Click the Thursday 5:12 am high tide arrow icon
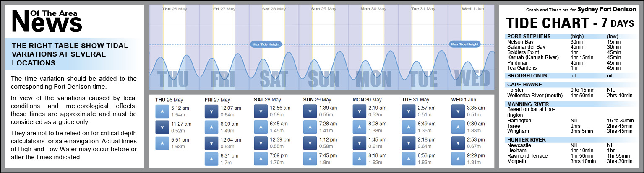The width and height of the screenshot is (644, 173). coord(162,111)
